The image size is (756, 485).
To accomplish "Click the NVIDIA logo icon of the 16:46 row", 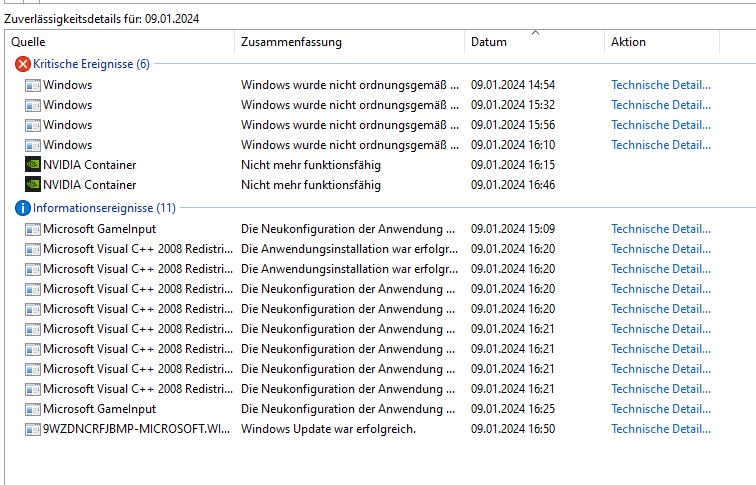I will click(x=33, y=185).
